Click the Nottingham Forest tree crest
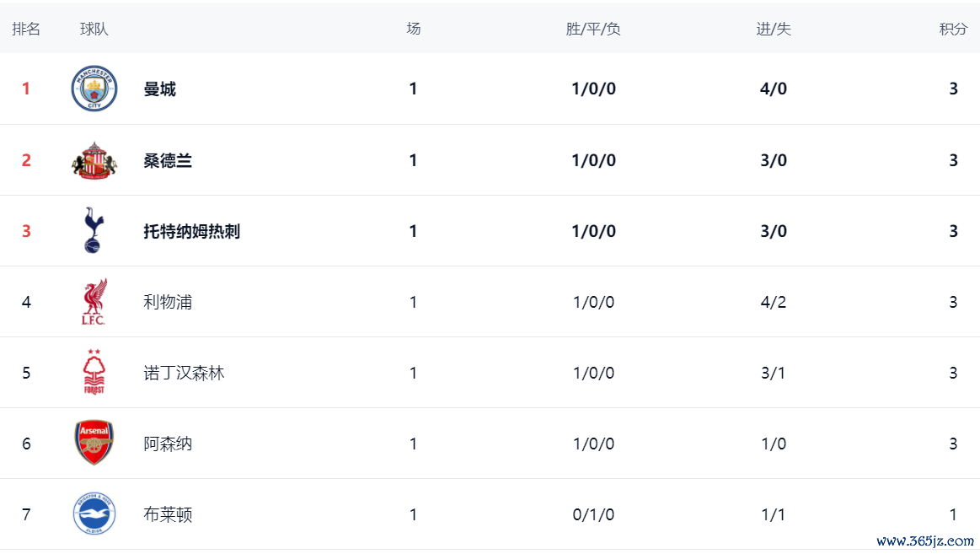Image resolution: width=980 pixels, height=554 pixels. click(x=94, y=373)
